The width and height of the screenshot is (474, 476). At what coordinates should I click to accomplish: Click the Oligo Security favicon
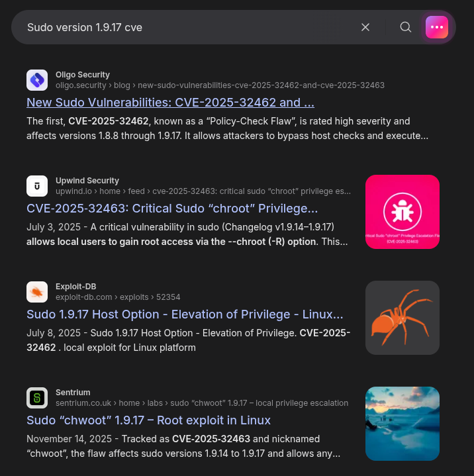click(37, 80)
